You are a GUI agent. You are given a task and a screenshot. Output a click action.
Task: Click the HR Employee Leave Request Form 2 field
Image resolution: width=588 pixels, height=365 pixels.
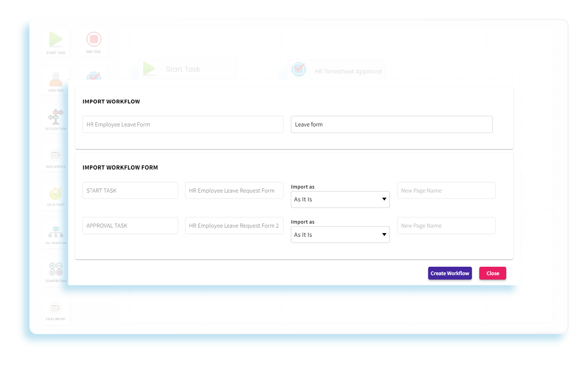pos(234,225)
